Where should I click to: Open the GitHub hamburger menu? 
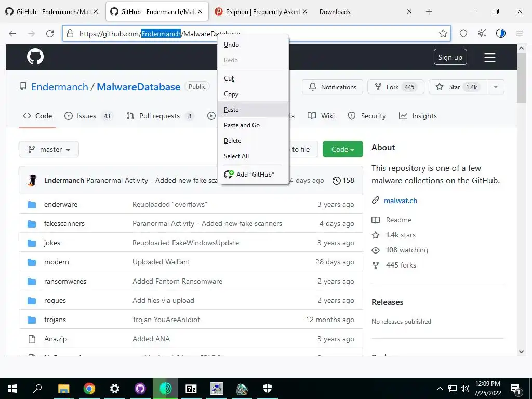click(x=489, y=57)
